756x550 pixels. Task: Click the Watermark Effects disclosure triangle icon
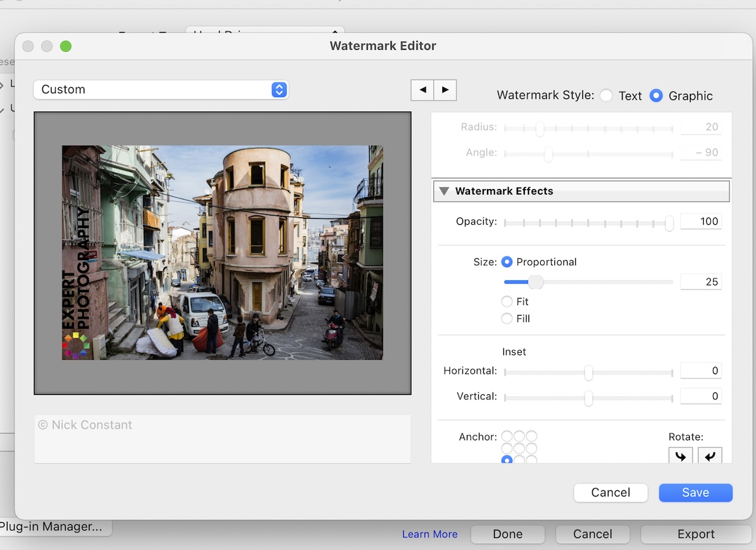tap(443, 191)
